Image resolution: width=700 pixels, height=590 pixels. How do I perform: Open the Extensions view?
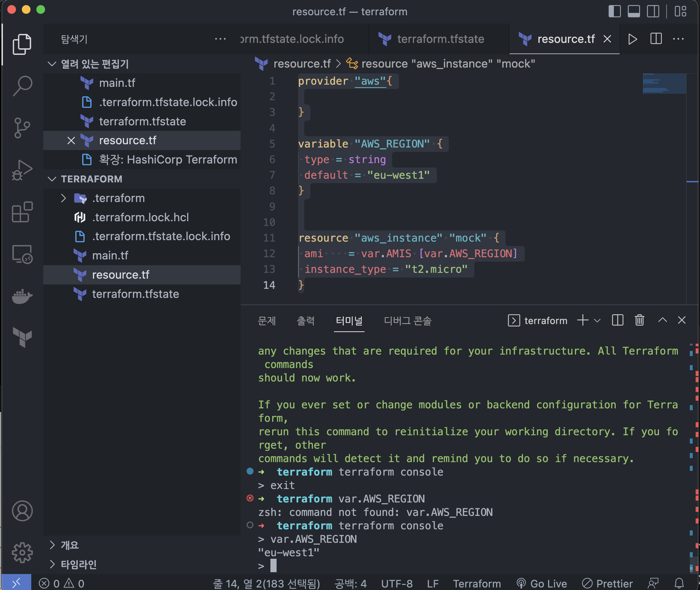pyautogui.click(x=22, y=212)
